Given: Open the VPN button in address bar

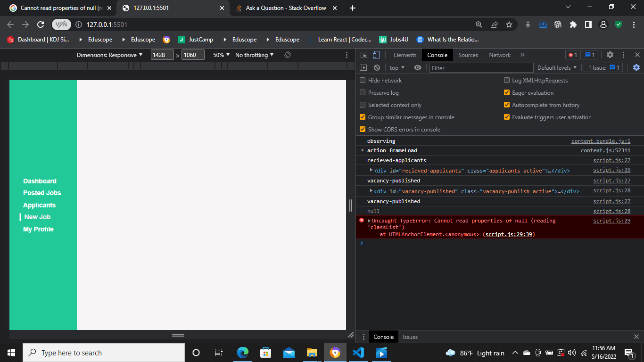Looking at the screenshot, I should [x=61, y=25].
